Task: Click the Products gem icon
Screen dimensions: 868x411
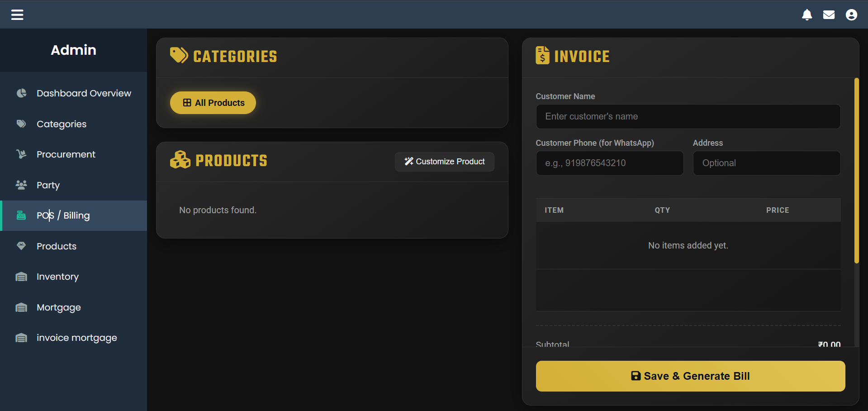Action: pyautogui.click(x=21, y=246)
